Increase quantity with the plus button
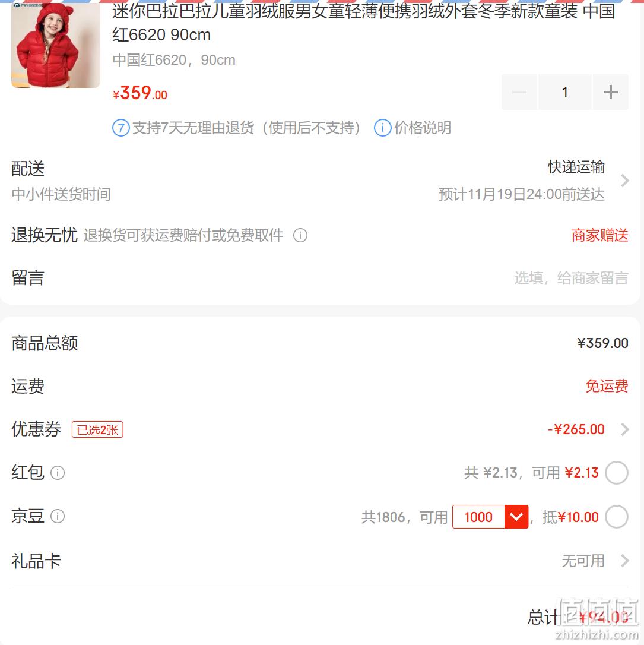The height and width of the screenshot is (645, 644). [x=610, y=91]
